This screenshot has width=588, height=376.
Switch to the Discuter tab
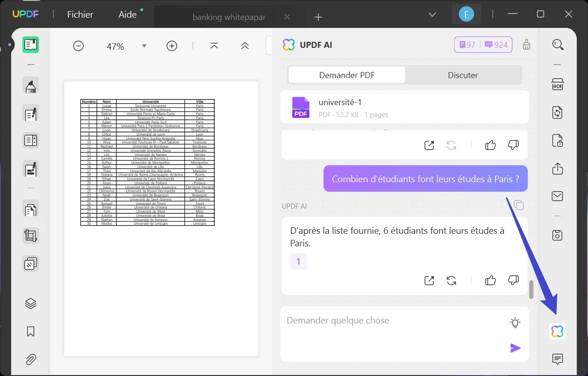click(x=463, y=75)
